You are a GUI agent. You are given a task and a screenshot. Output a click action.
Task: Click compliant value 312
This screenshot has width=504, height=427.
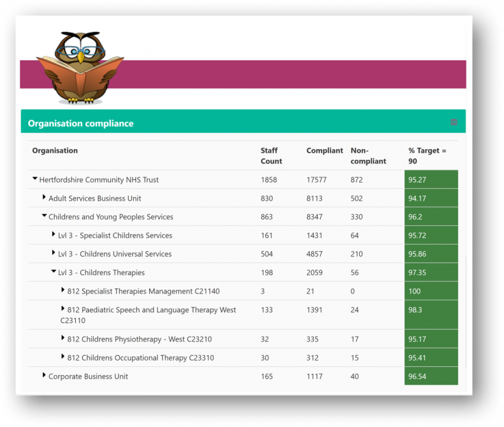coord(312,358)
